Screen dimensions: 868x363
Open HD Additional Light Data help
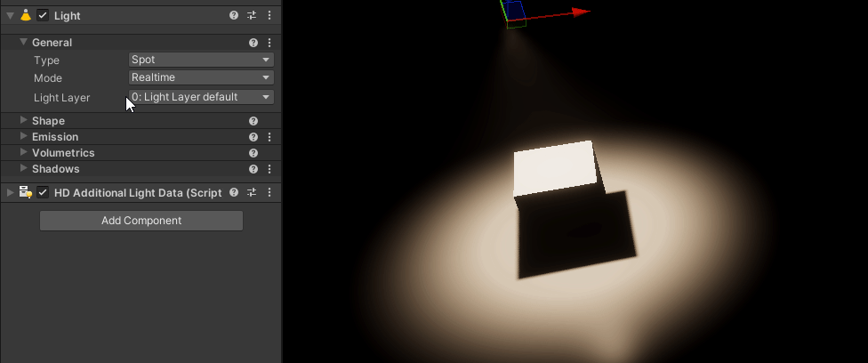coord(234,192)
